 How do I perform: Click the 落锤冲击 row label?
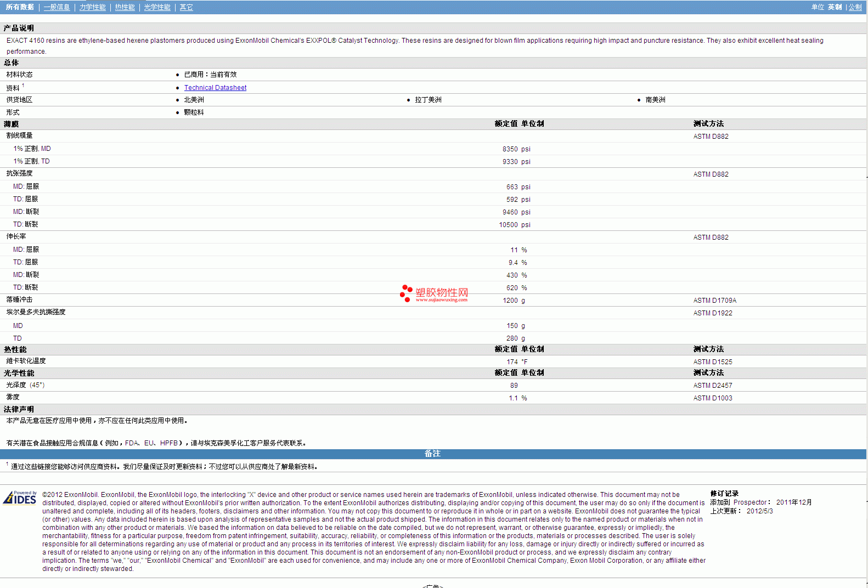(19, 299)
